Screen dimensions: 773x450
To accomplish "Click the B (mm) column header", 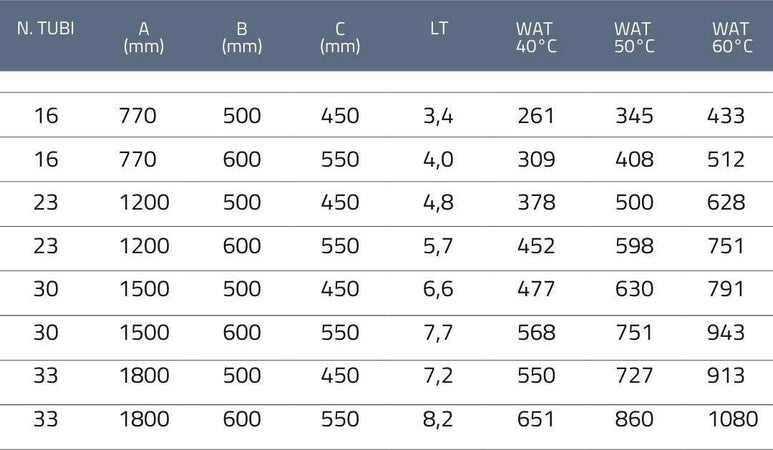I will point(242,37).
